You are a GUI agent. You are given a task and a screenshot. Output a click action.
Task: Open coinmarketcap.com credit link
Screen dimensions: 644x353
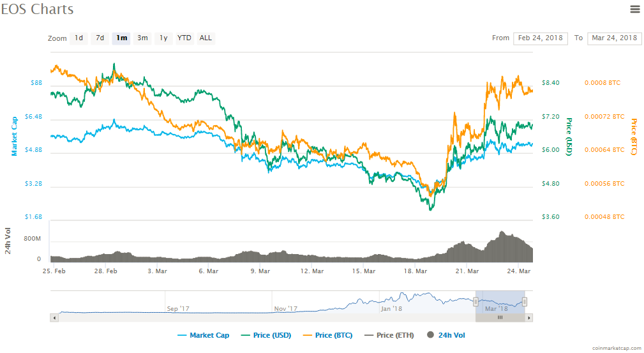[x=617, y=348]
